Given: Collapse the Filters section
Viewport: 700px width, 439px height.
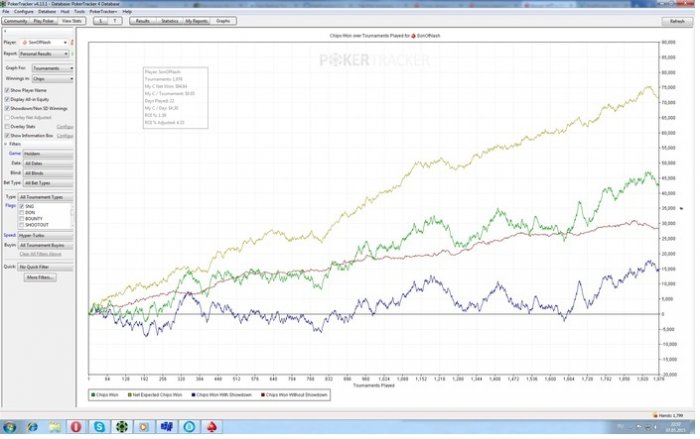Looking at the screenshot, I should click(6, 144).
